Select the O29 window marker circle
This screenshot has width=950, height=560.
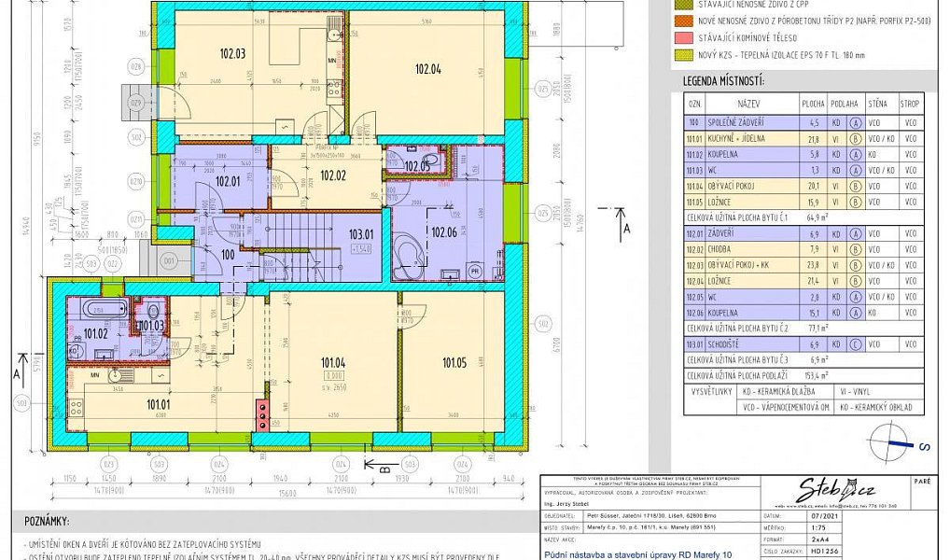click(x=136, y=103)
